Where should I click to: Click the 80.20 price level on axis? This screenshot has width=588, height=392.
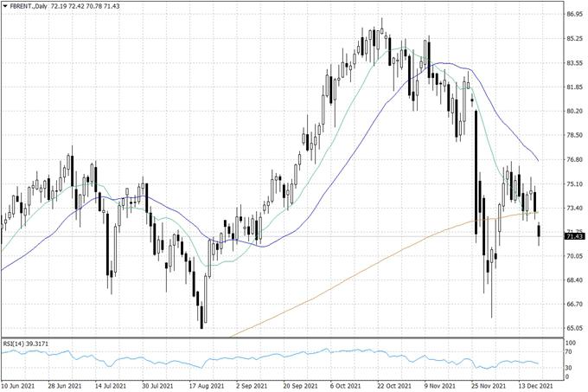click(574, 112)
